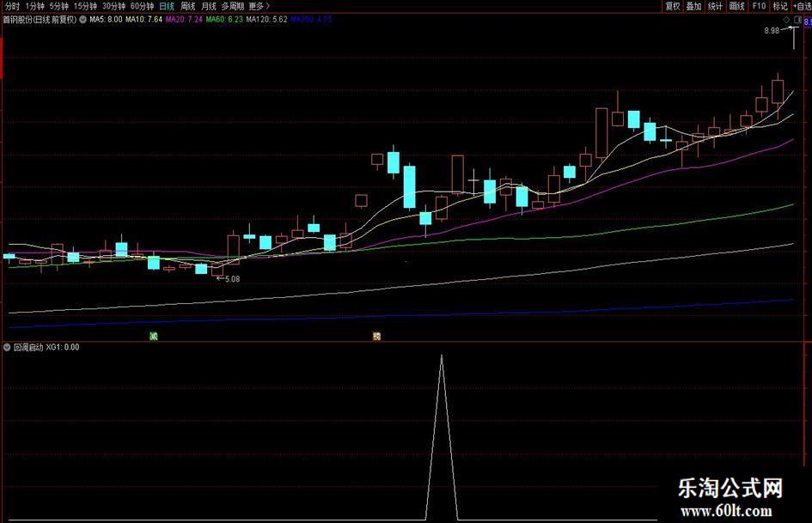Image resolution: width=812 pixels, height=523 pixels.
Task: Click the 叠加 overlay button
Action: click(x=694, y=6)
